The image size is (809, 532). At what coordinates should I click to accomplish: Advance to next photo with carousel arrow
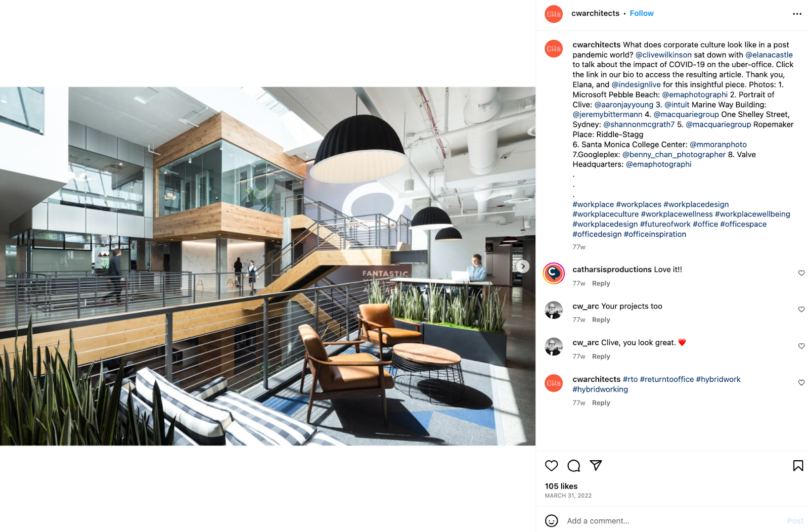[523, 266]
